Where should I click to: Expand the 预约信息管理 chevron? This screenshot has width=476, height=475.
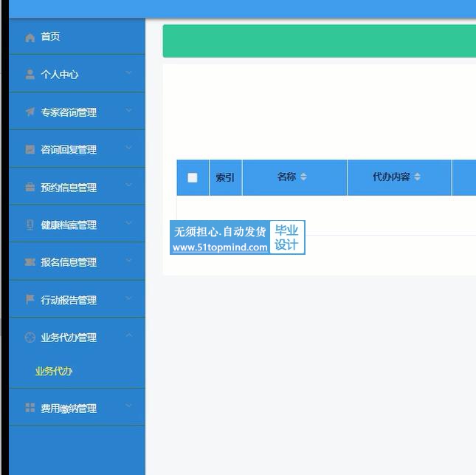click(128, 185)
